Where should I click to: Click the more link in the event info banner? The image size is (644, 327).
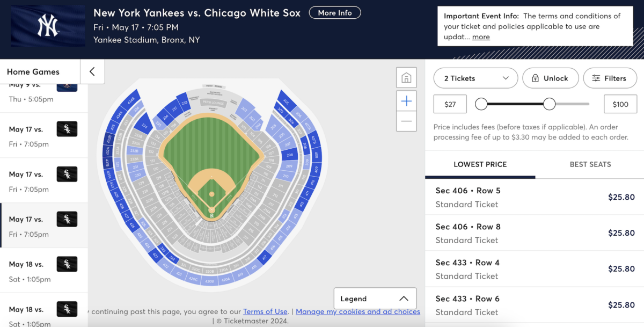(481, 37)
